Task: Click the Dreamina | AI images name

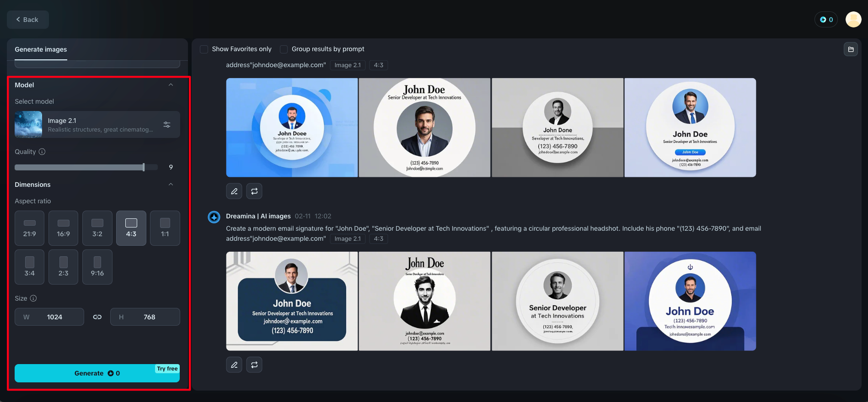Action: pos(258,216)
